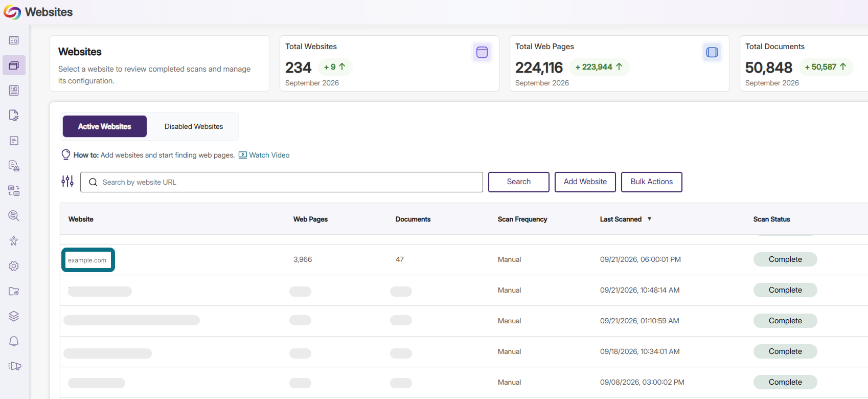This screenshot has height=399, width=868.
Task: Click the Web Pages column header
Action: [310, 219]
